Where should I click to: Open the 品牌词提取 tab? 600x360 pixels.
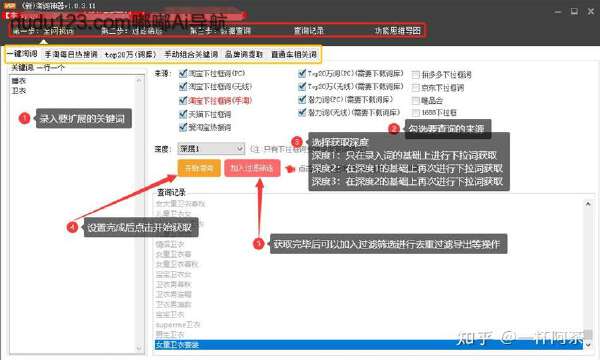pyautogui.click(x=244, y=54)
